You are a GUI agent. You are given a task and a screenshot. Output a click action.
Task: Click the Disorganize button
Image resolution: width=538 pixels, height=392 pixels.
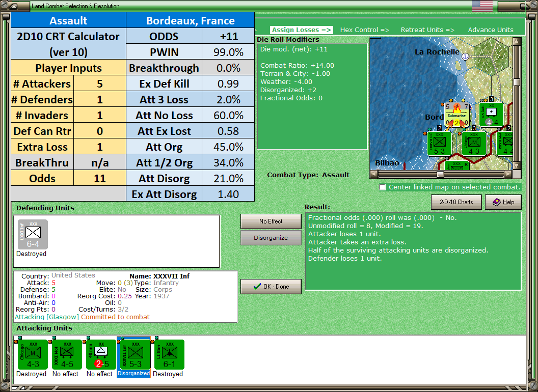[x=271, y=238]
